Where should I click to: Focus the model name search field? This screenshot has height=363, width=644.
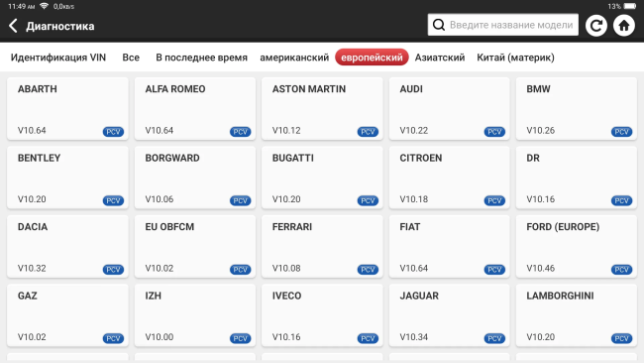(502, 25)
